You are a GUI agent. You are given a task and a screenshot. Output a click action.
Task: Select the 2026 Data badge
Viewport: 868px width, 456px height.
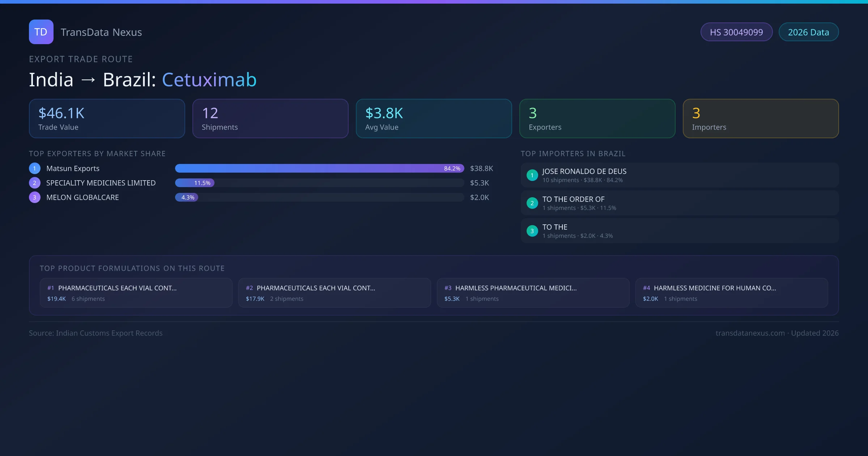tap(808, 32)
